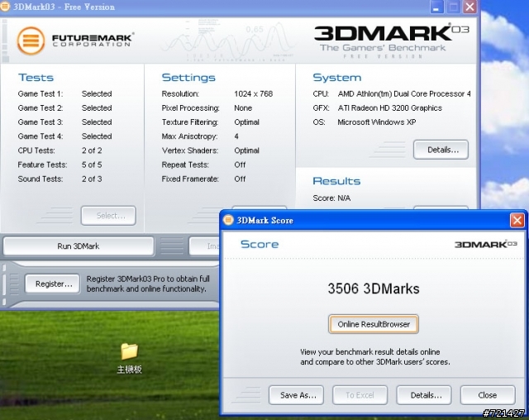This screenshot has width=529, height=420.
Task: Click the Futuremark Corporation logo
Action: (75, 41)
